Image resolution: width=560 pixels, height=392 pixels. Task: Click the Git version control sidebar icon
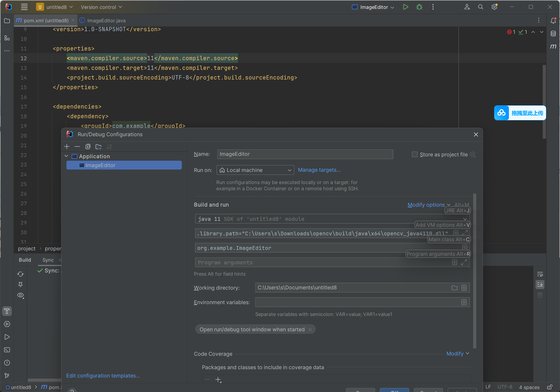tap(7, 375)
